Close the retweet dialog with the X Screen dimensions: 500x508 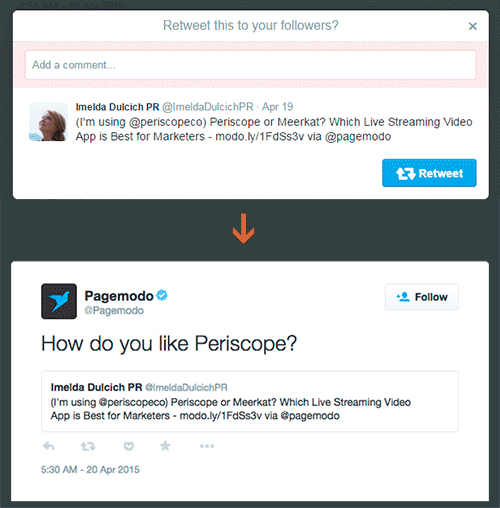pos(473,26)
